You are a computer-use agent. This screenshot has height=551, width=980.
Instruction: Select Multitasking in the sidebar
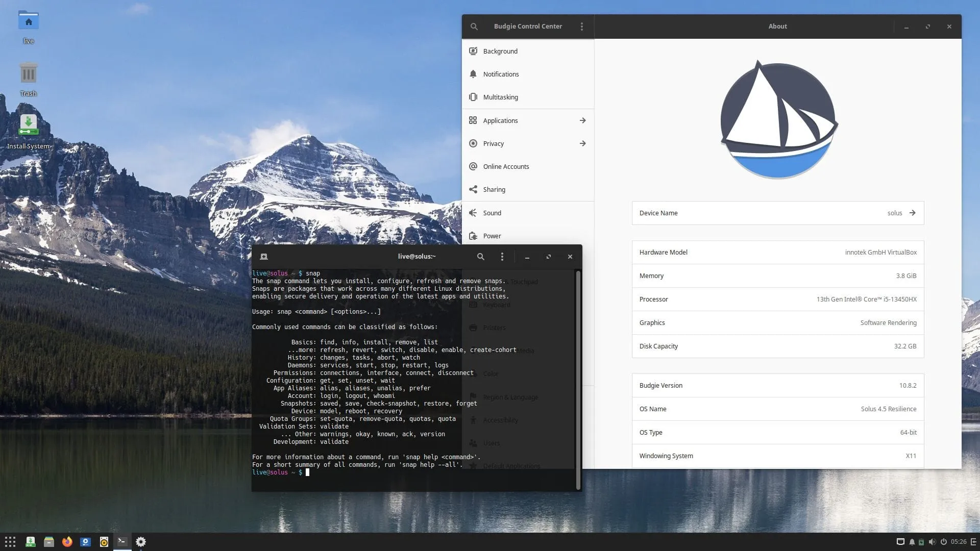click(x=528, y=97)
